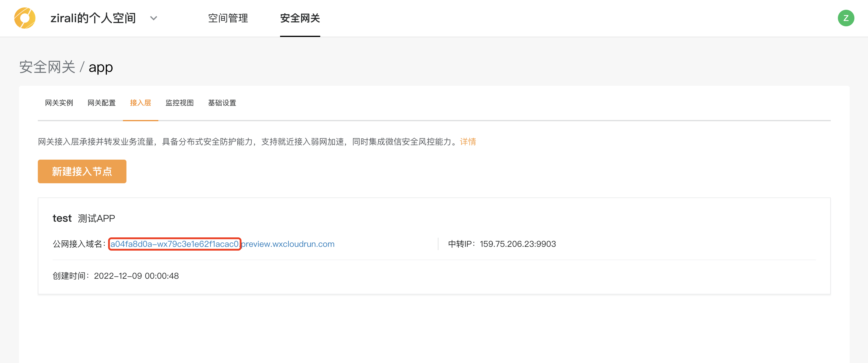
Task: Click the 创建时间 2022-12-09 timestamp
Action: 136,276
